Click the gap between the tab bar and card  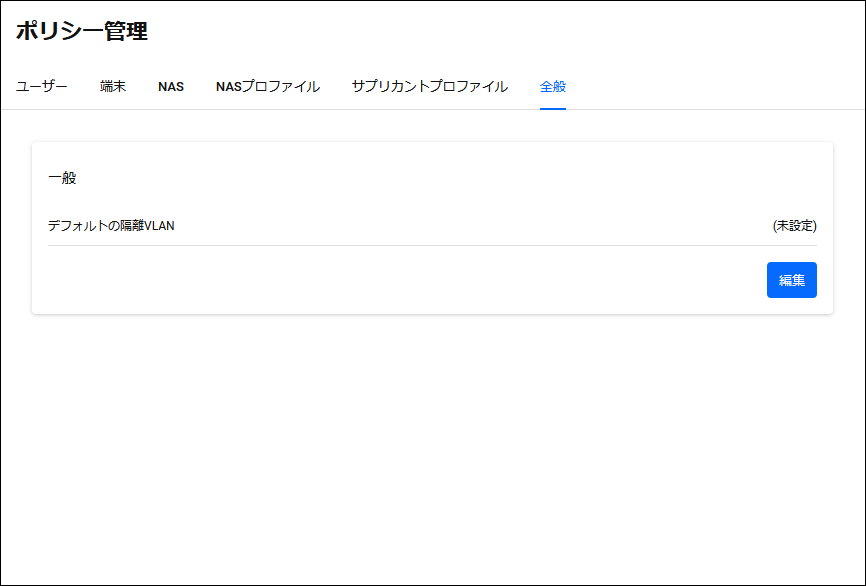coord(432,126)
